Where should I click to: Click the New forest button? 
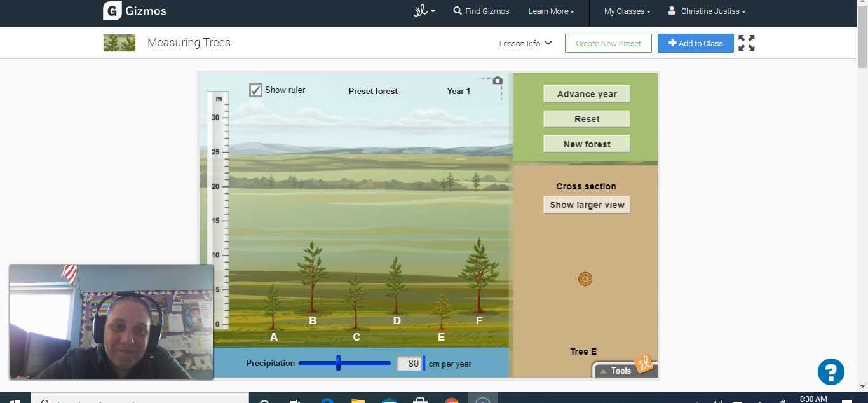[587, 144]
